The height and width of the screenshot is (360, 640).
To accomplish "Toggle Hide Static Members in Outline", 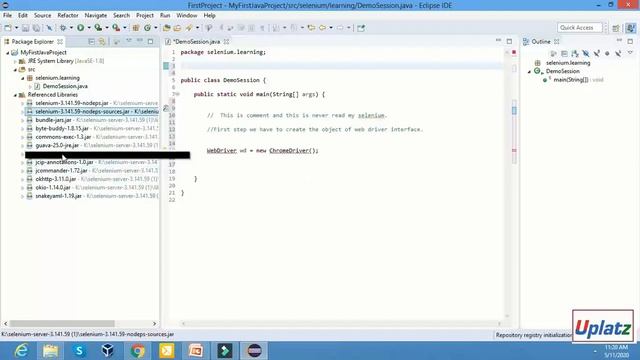I will point(597,53).
